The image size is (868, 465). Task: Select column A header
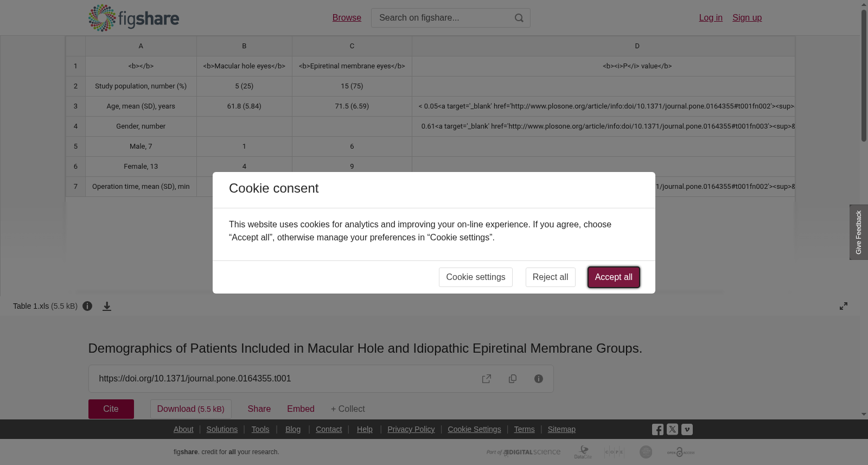pos(141,46)
